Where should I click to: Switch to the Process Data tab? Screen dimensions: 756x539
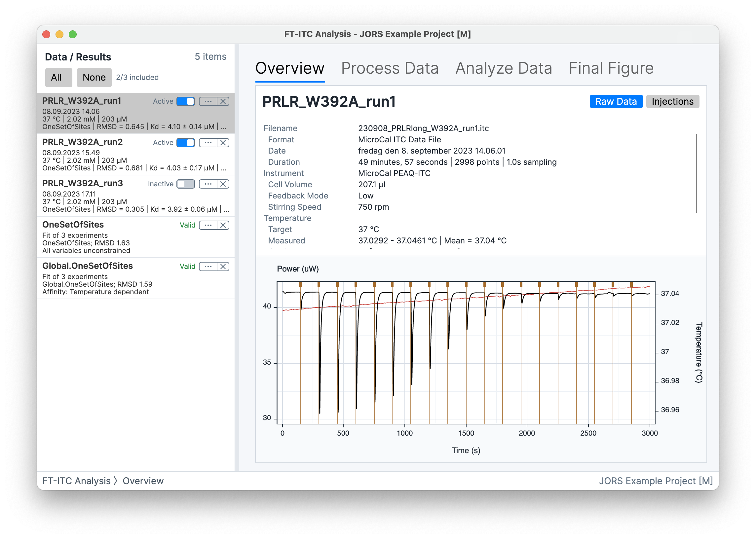tap(390, 68)
